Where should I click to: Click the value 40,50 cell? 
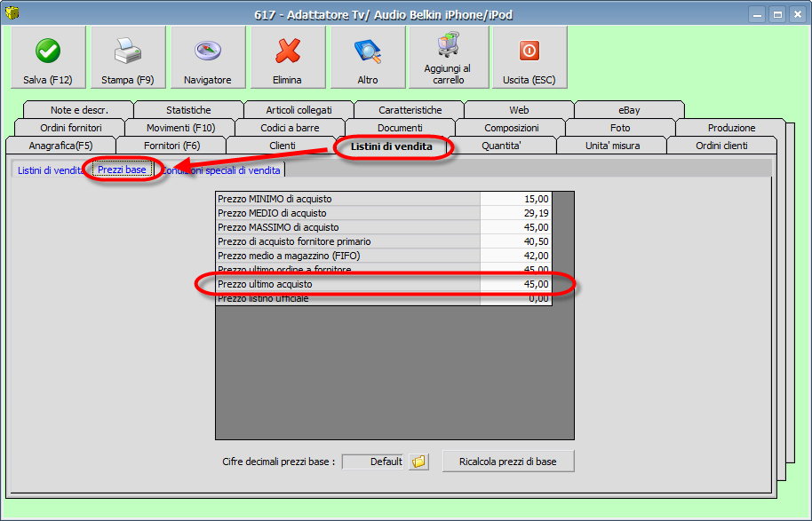(x=516, y=241)
